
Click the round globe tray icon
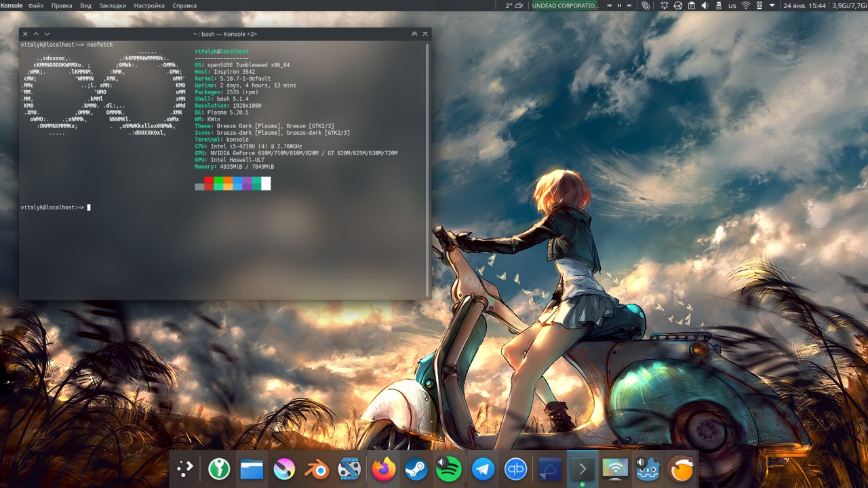[x=677, y=5]
